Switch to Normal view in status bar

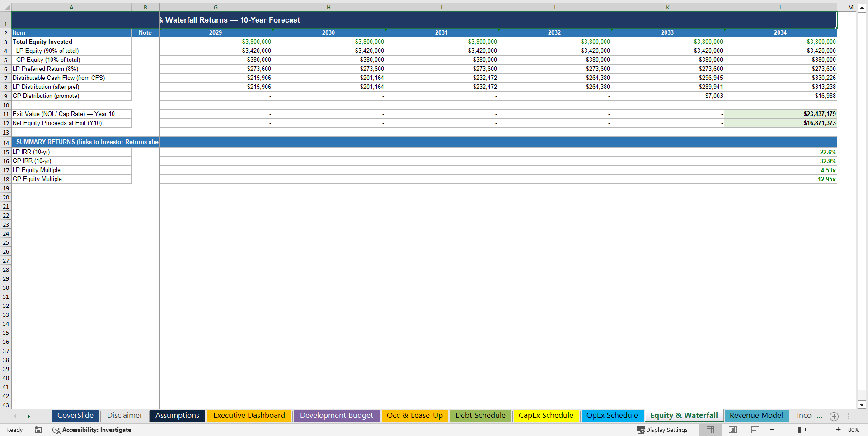(710, 429)
